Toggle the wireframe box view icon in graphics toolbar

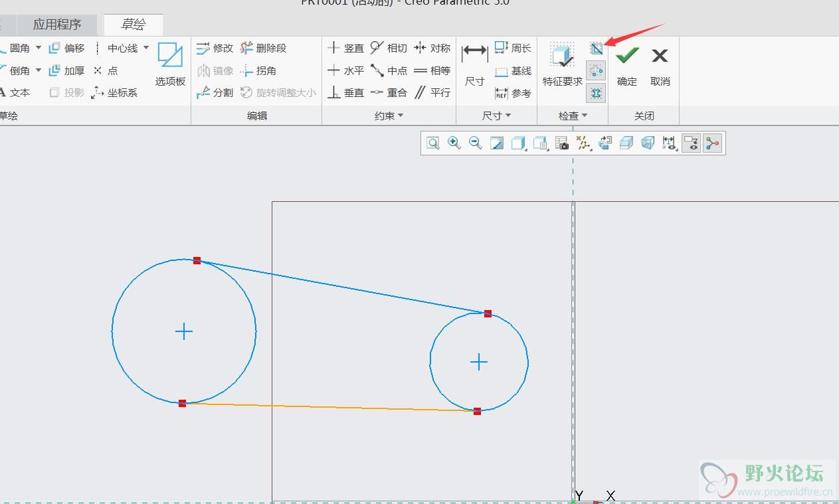(648, 143)
